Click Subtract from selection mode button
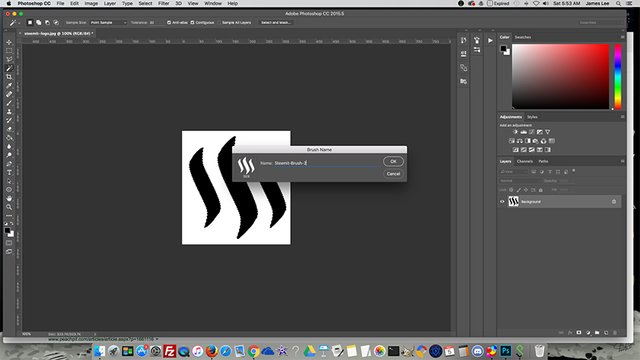The height and width of the screenshot is (360, 640). [x=47, y=22]
